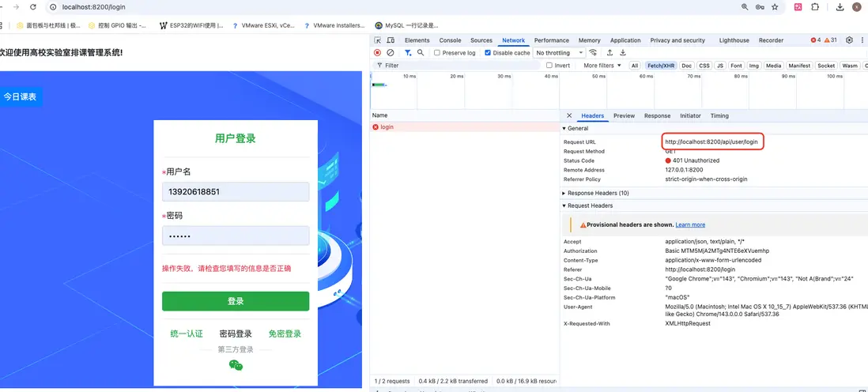Open the Learn more link

pos(690,224)
